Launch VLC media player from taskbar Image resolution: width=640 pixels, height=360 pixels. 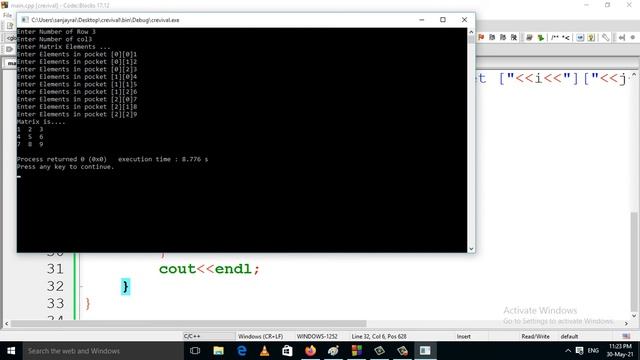pyautogui.click(x=264, y=351)
